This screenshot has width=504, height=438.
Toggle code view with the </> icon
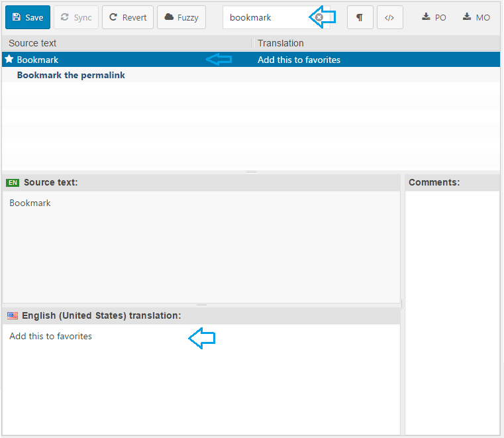tap(389, 17)
